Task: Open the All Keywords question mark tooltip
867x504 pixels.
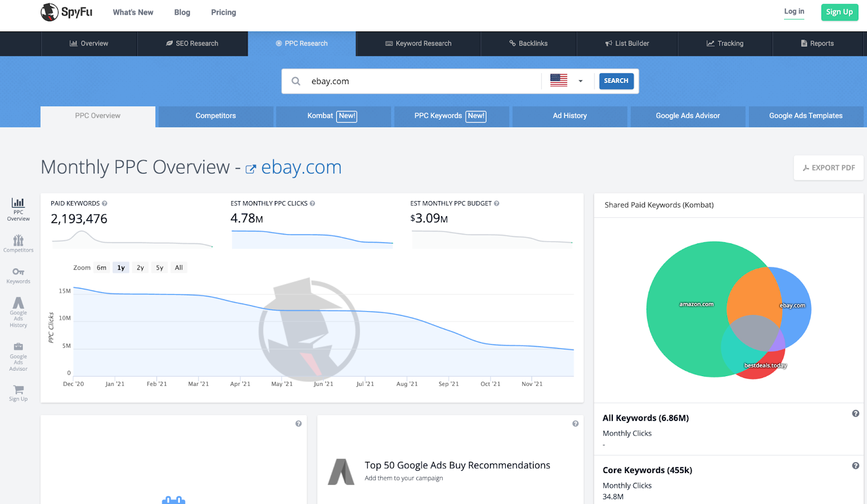Action: tap(856, 413)
